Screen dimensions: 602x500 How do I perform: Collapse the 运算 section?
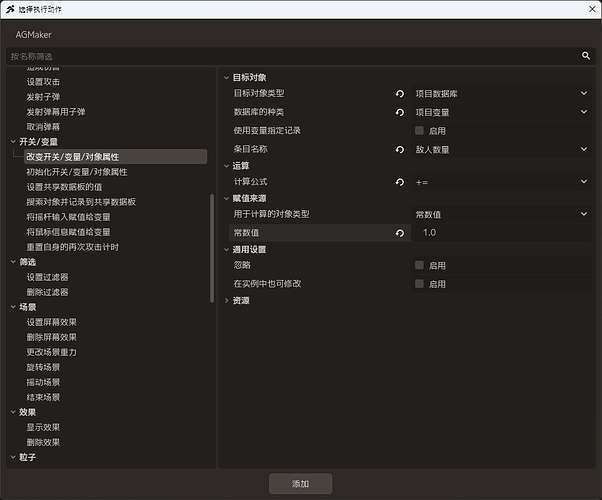tap(227, 166)
